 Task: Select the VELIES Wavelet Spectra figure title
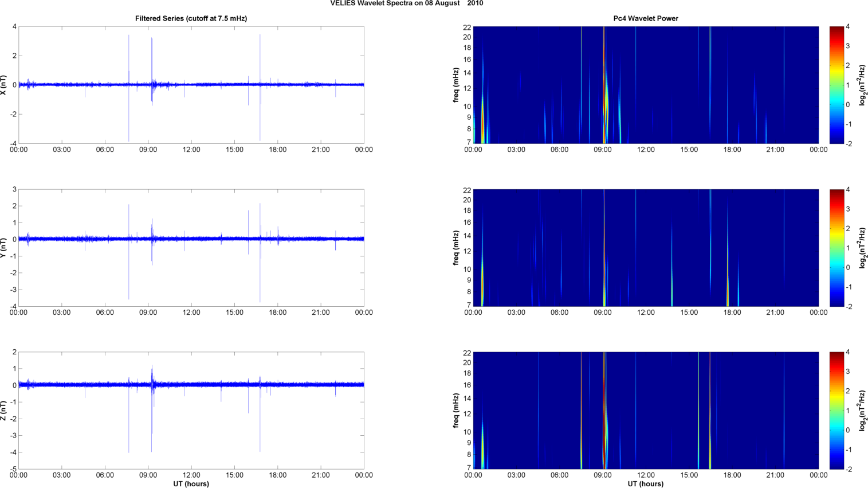coord(406,3)
